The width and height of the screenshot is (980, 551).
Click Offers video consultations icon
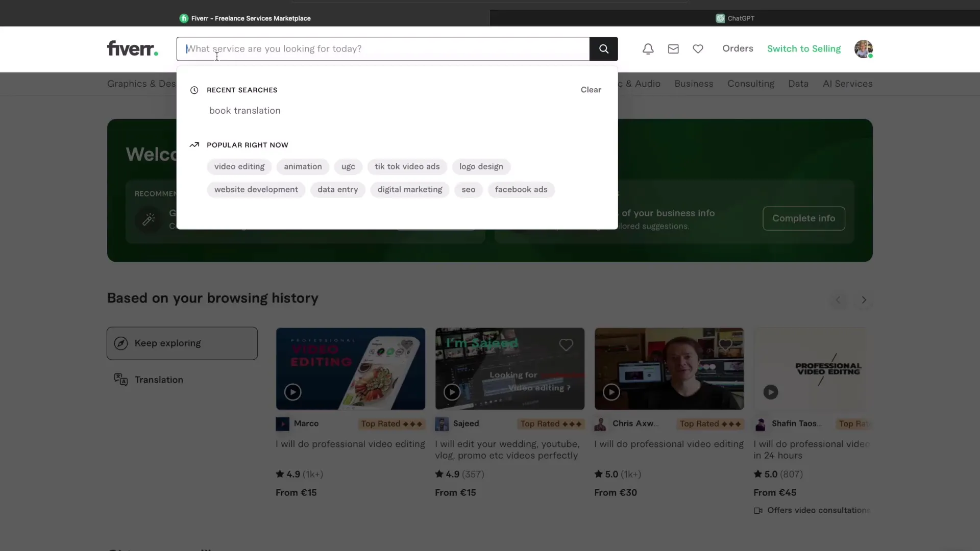point(758,511)
